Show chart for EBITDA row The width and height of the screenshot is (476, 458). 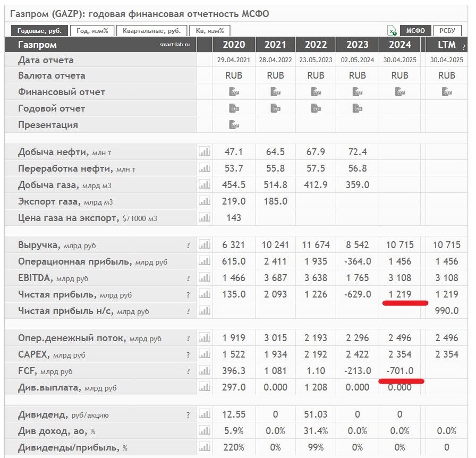(x=205, y=277)
